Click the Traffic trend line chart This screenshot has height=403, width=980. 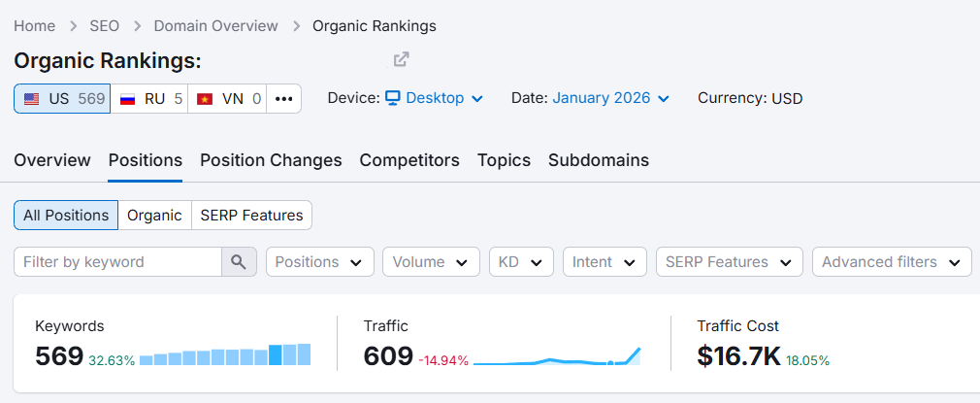pyautogui.click(x=557, y=356)
